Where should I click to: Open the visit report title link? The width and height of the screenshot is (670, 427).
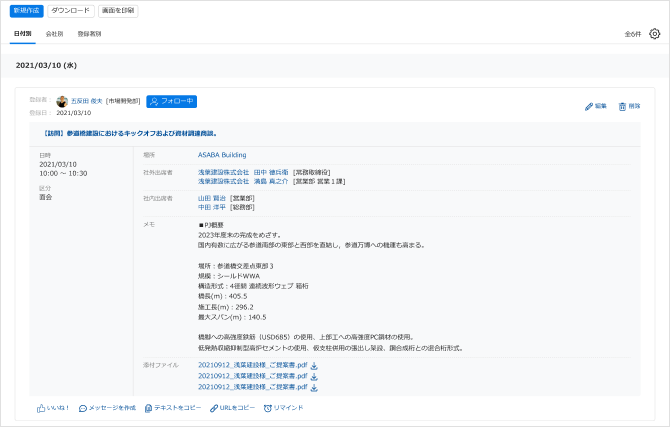130,132
